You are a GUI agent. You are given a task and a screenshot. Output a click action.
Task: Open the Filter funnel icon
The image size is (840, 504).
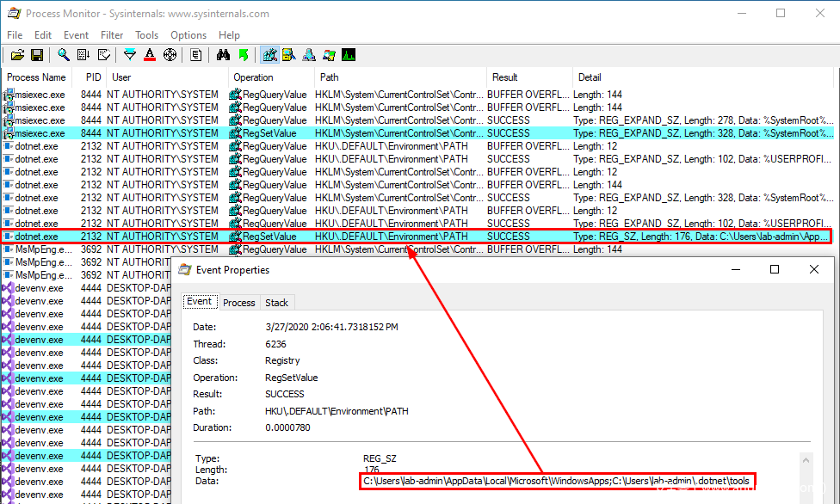coord(130,55)
